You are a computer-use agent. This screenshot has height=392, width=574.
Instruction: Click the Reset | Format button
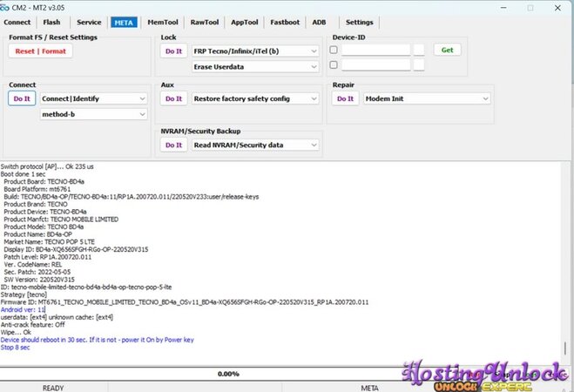[x=40, y=51]
